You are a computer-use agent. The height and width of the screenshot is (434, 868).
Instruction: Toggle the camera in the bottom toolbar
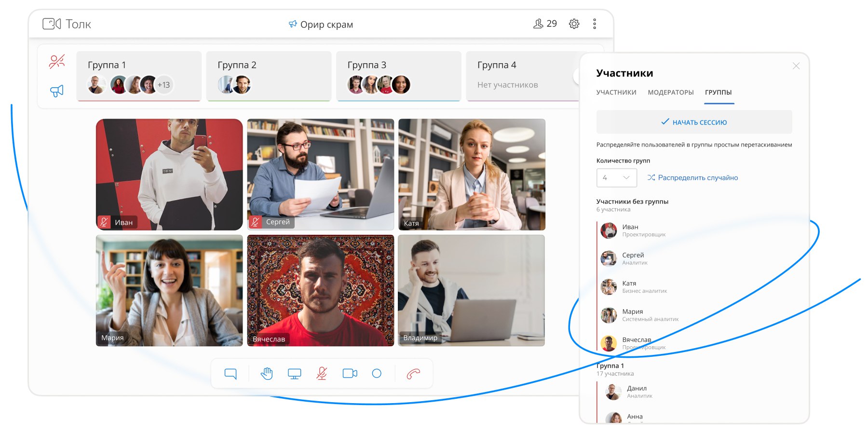350,374
